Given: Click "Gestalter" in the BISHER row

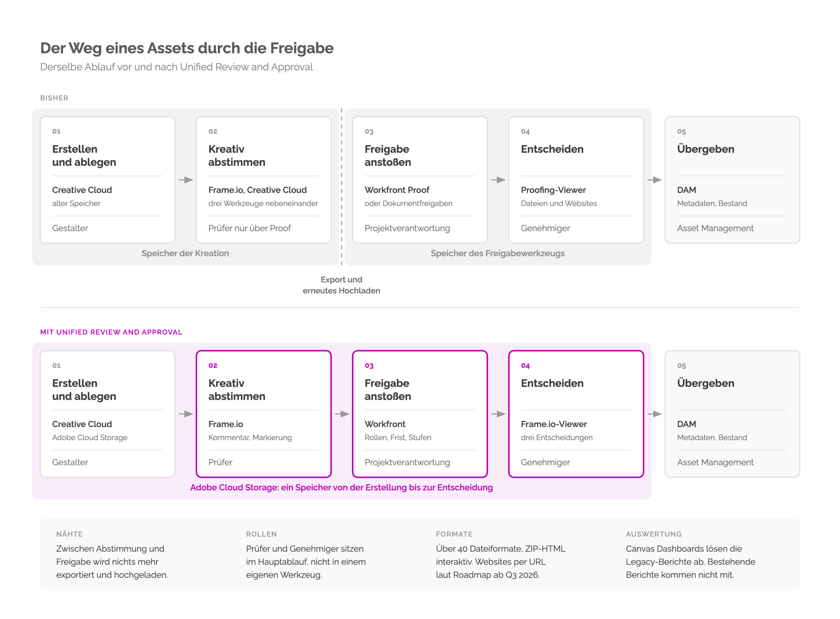Looking at the screenshot, I should (x=70, y=228).
